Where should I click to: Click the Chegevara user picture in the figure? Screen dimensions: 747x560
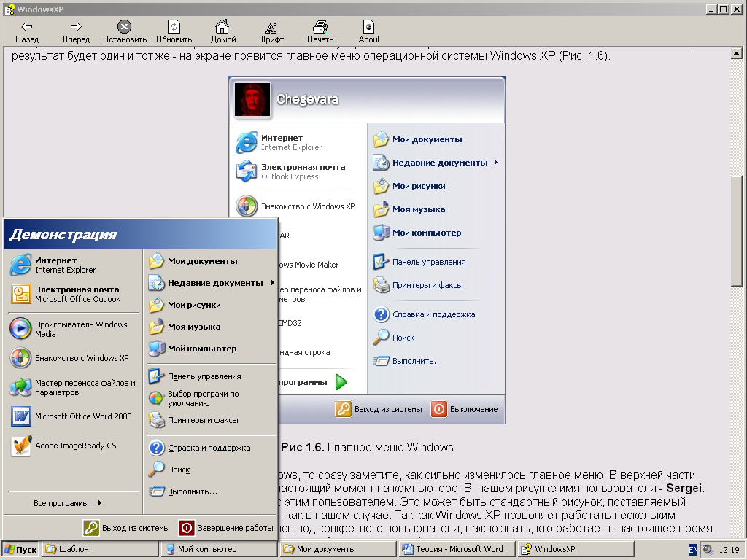pyautogui.click(x=252, y=99)
